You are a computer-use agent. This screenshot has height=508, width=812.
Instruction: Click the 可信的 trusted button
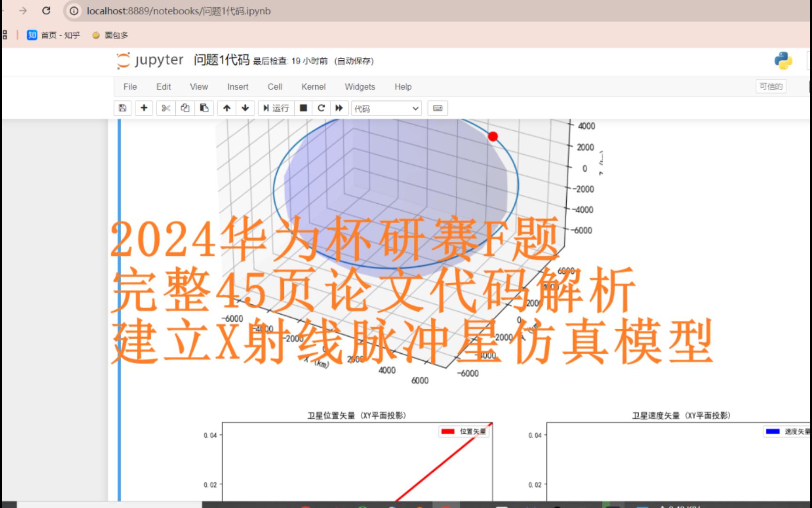coord(771,87)
